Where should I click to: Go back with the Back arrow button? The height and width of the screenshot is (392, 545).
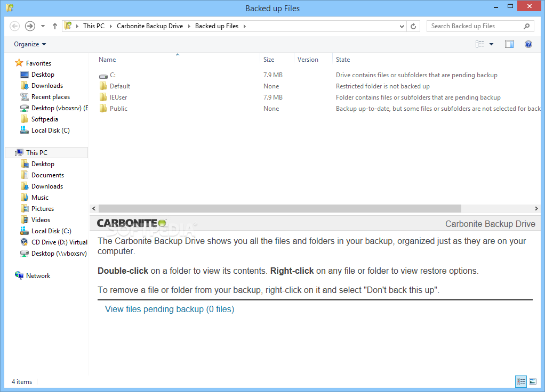14,26
